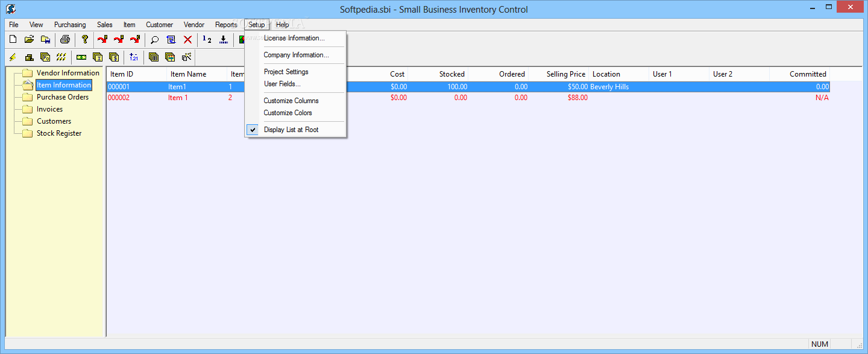Open the File menu
The height and width of the screenshot is (354, 868).
point(14,25)
